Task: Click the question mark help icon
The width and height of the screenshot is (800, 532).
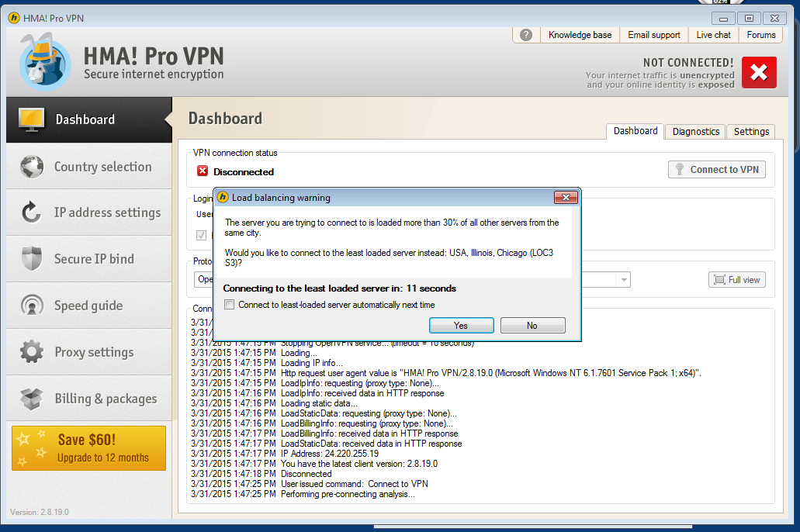Action: point(526,35)
